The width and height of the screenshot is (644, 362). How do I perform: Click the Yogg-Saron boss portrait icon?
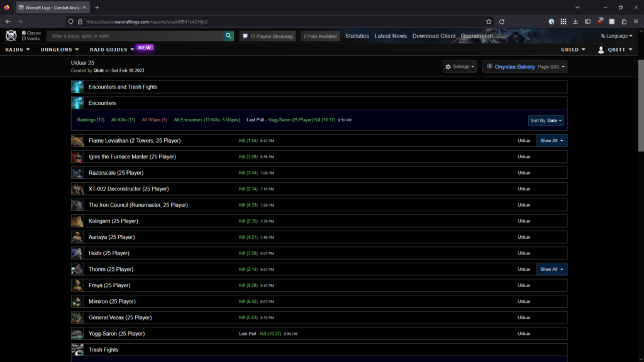77,334
